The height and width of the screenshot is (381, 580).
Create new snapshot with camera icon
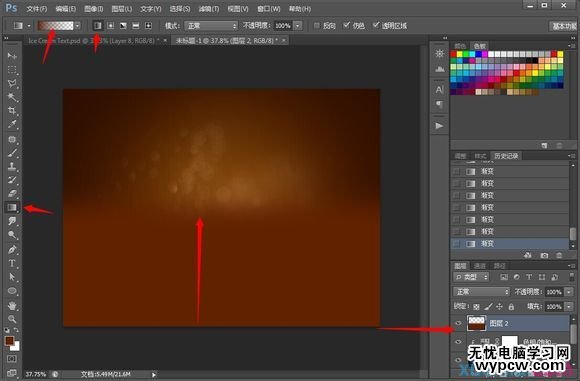(x=544, y=256)
